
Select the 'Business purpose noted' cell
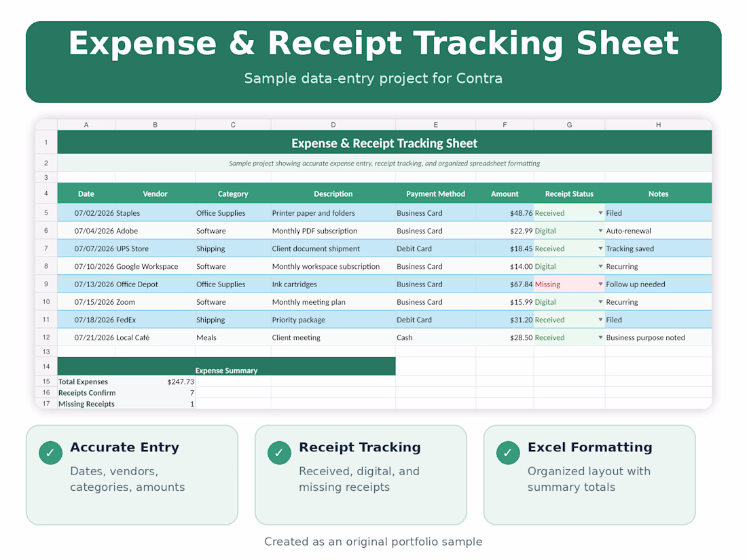[659, 337]
